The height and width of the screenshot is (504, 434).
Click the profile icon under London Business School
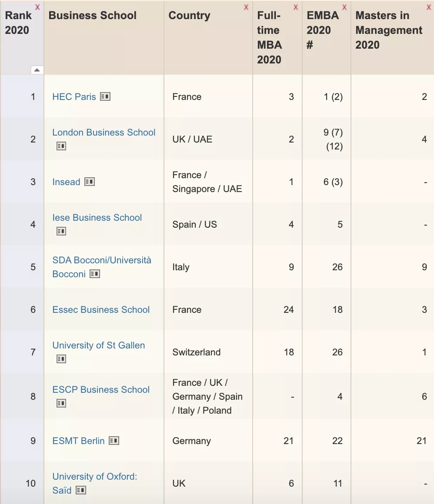(61, 146)
